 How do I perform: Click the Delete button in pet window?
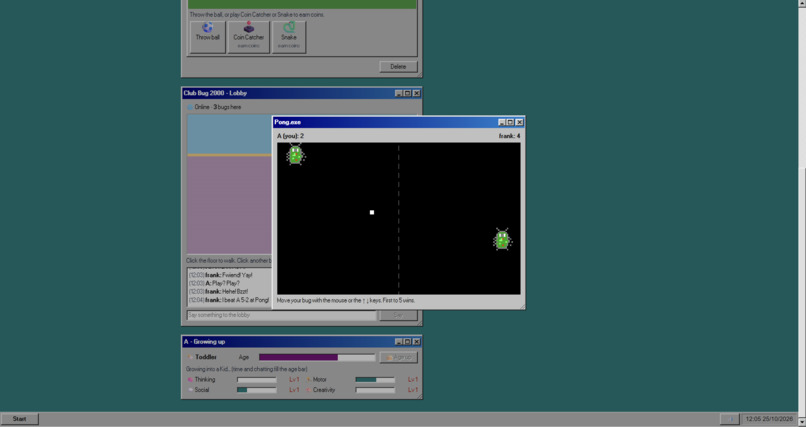point(398,66)
